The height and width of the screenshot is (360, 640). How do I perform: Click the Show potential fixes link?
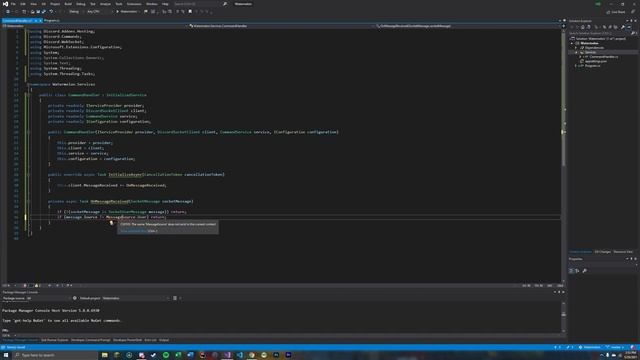pos(133,231)
